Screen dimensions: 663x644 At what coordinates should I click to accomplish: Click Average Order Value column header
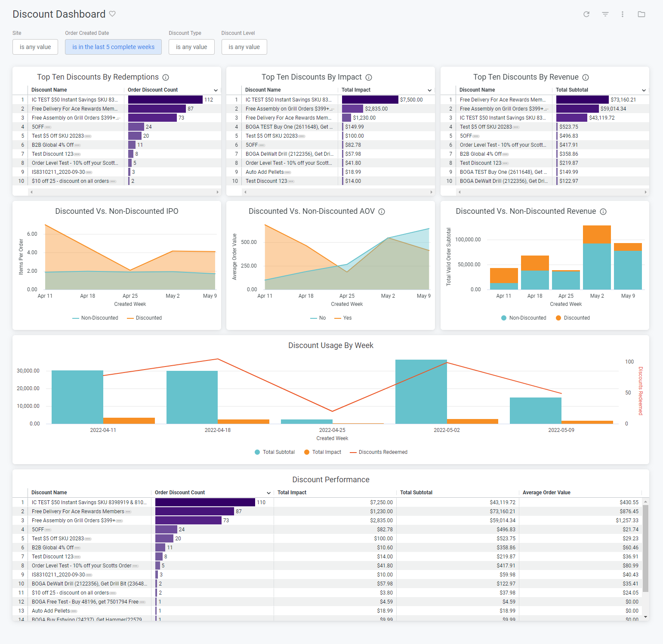[546, 493]
